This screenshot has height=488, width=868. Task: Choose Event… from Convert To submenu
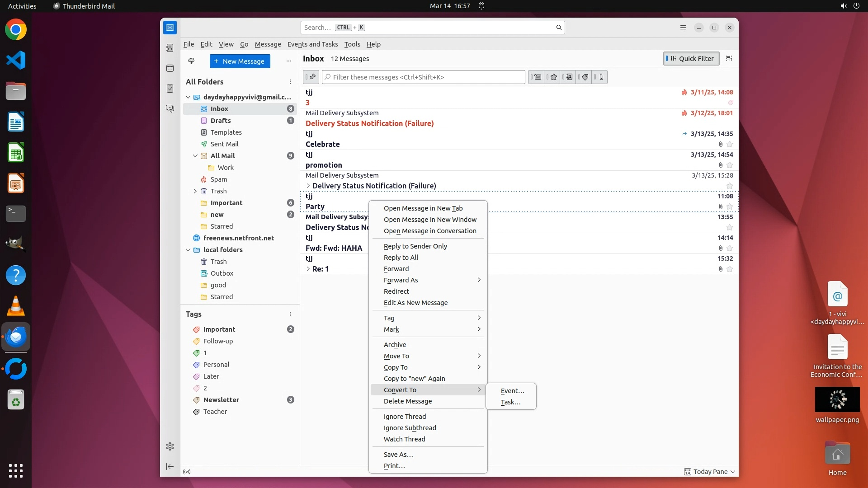tap(512, 391)
